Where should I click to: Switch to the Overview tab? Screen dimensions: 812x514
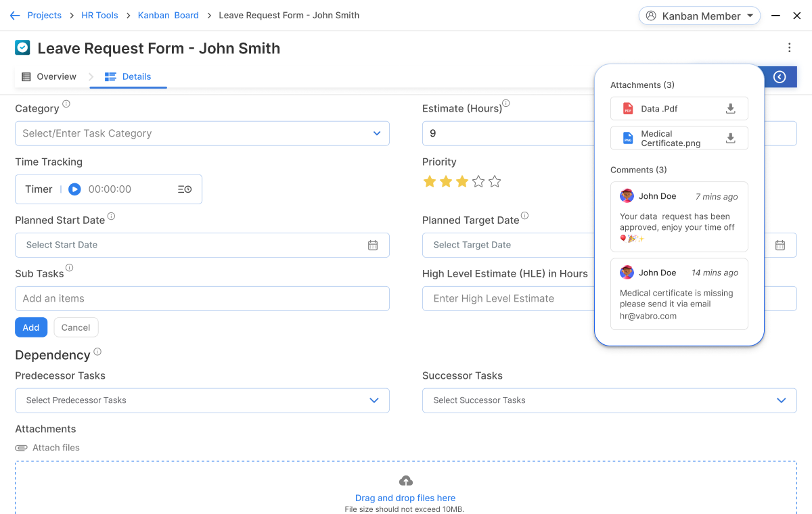coord(49,76)
